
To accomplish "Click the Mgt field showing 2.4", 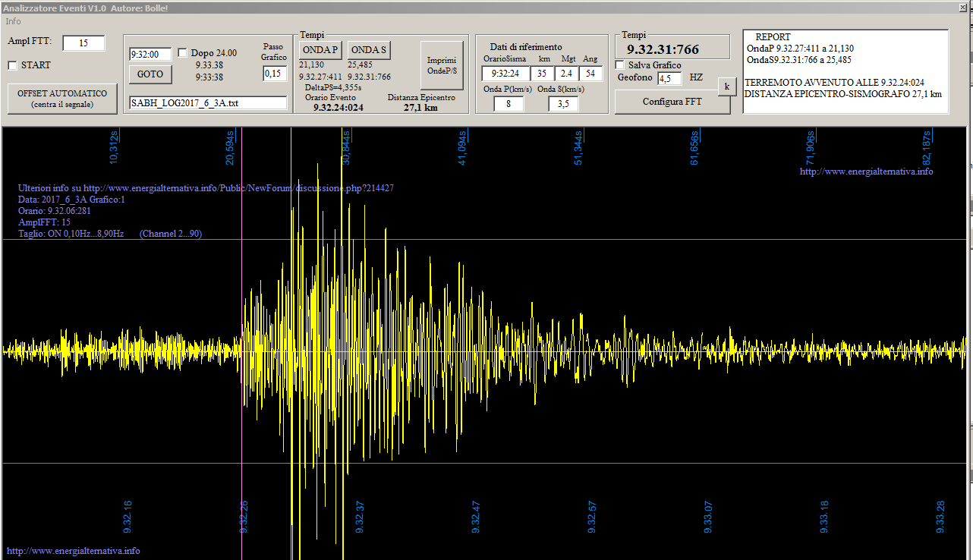I will pos(566,74).
